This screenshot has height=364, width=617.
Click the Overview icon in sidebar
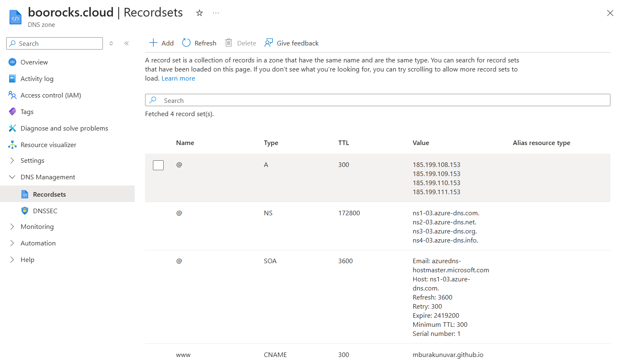12,62
